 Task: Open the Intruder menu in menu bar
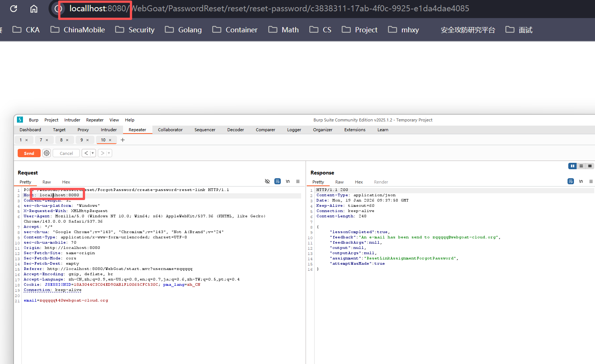[x=72, y=120]
